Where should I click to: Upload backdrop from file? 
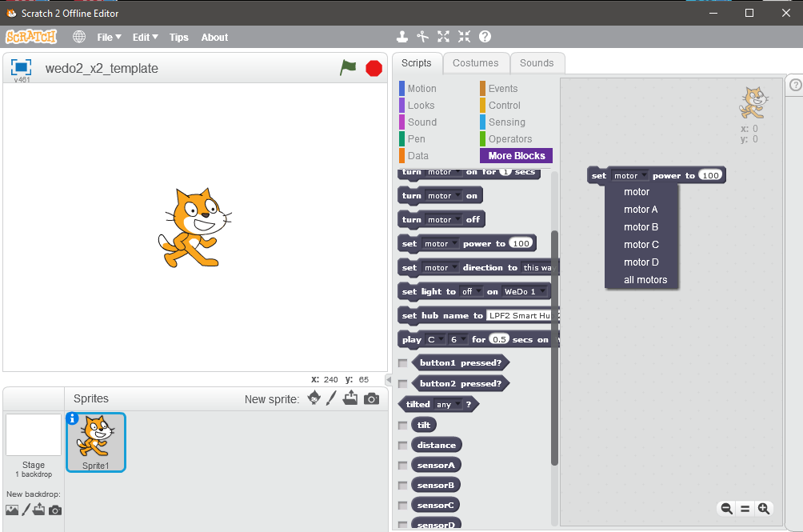[x=39, y=510]
